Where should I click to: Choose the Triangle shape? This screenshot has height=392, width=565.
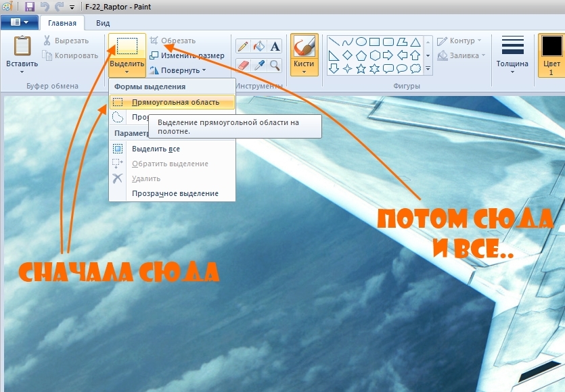point(415,42)
